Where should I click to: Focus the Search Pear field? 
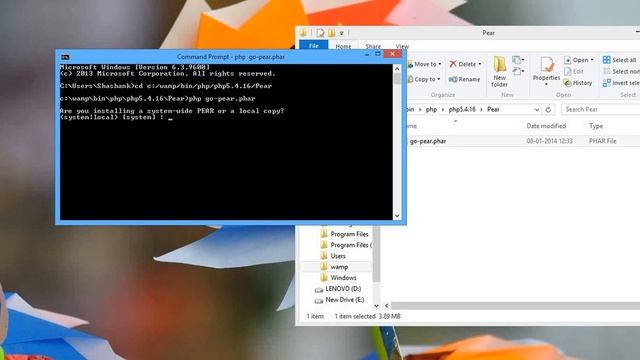point(600,109)
